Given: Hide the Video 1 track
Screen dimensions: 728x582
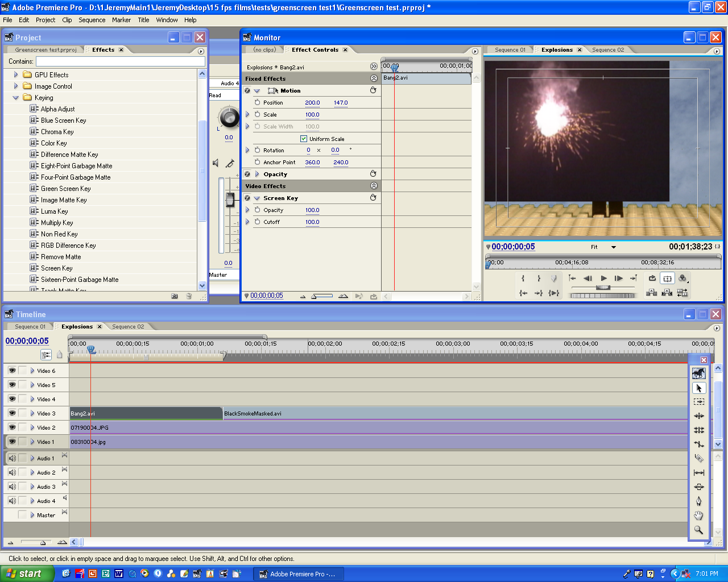Looking at the screenshot, I should (12, 442).
